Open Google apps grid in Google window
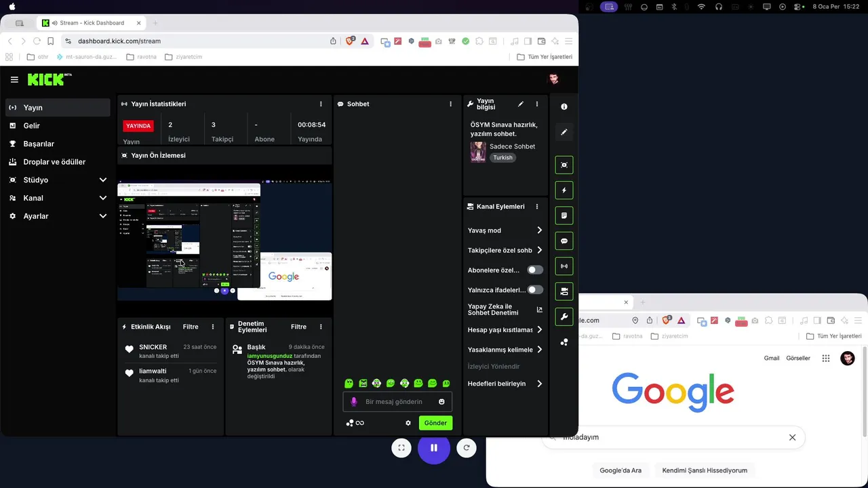 click(826, 358)
